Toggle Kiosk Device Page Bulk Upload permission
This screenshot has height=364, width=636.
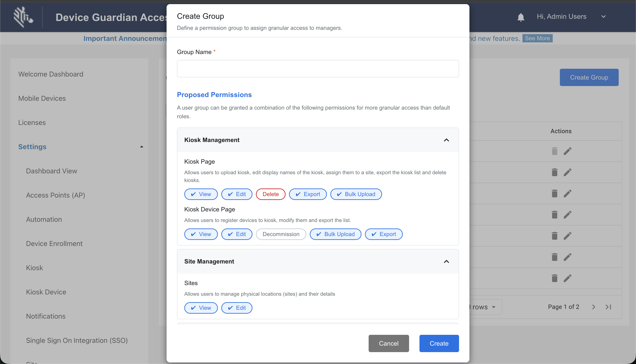tap(336, 234)
